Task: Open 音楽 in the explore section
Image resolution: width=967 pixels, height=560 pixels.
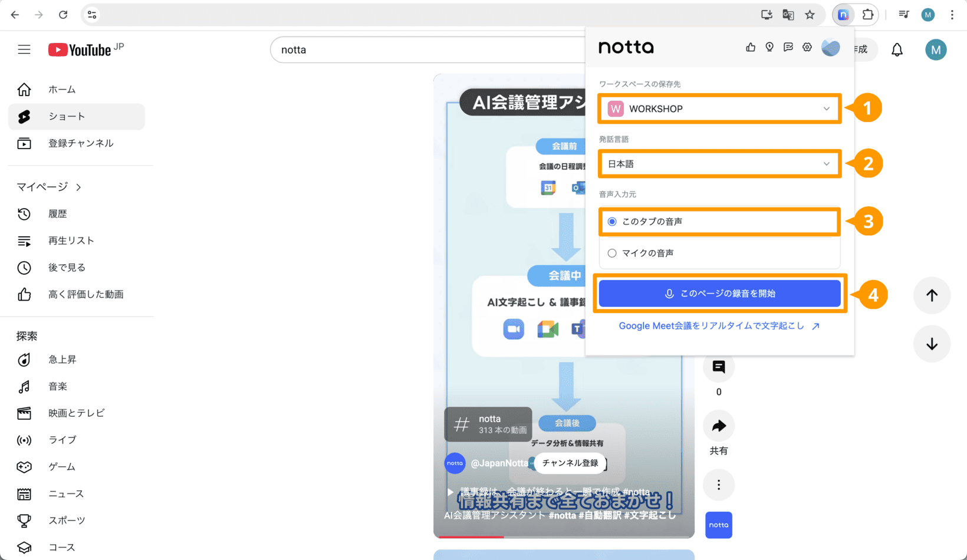Action: [x=77, y=387]
